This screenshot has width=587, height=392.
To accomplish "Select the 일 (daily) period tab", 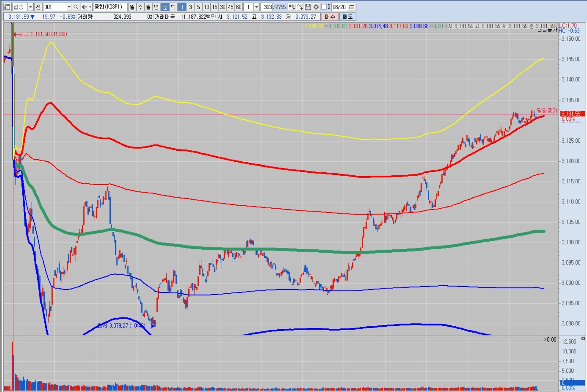I will (132, 7).
